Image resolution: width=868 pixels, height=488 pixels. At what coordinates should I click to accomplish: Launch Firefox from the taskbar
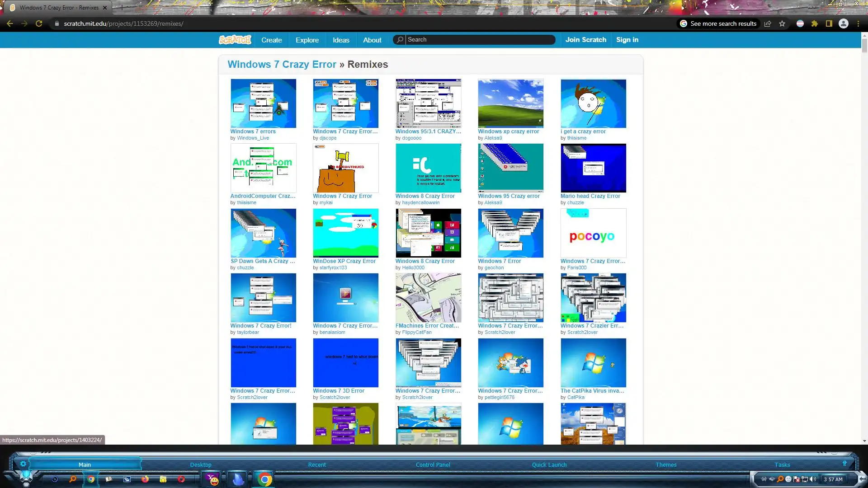(x=145, y=479)
